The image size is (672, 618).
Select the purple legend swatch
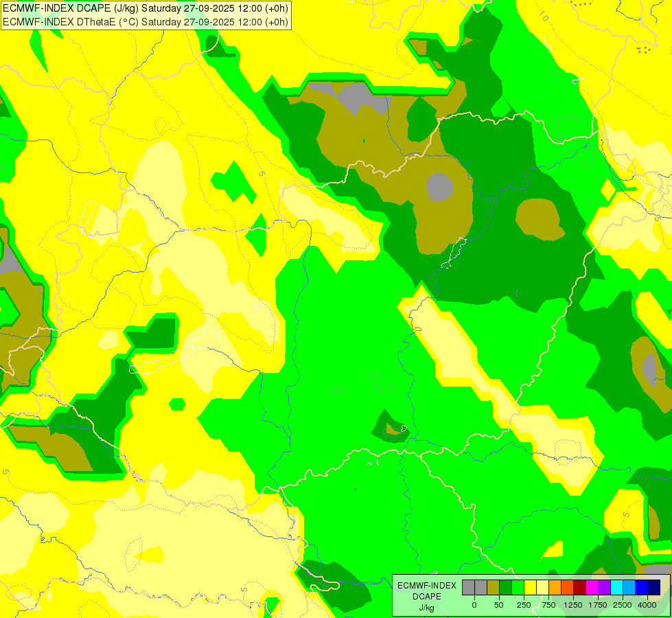604,588
